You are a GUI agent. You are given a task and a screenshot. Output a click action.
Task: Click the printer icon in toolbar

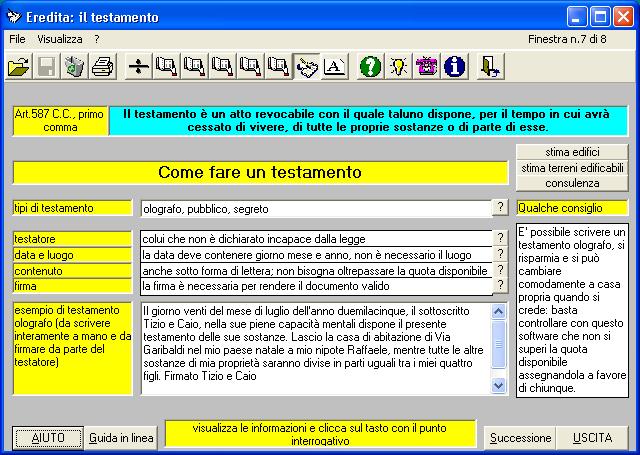click(x=102, y=67)
